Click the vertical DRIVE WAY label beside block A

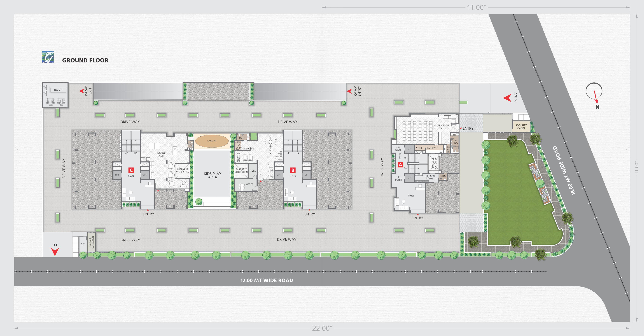pyautogui.click(x=382, y=168)
